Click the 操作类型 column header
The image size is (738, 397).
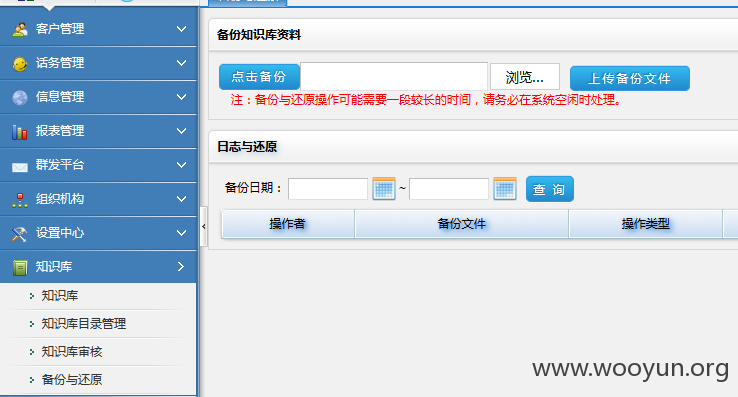(x=646, y=224)
